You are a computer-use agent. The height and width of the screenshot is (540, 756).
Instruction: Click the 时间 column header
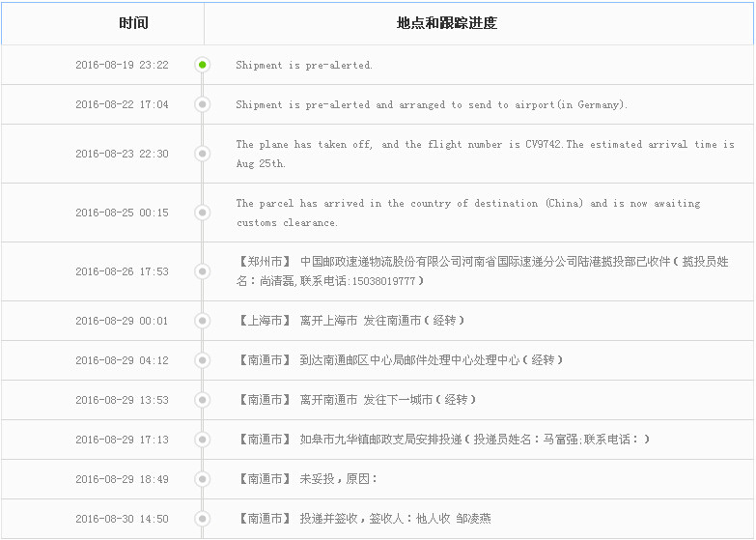coord(133,23)
